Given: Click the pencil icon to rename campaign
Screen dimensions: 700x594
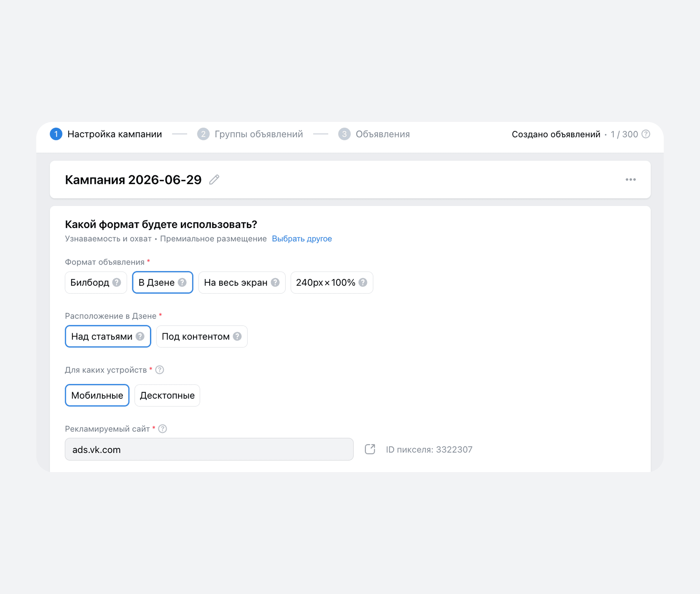Looking at the screenshot, I should pos(214,179).
